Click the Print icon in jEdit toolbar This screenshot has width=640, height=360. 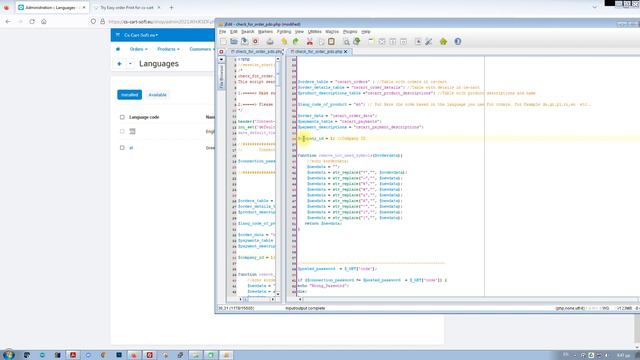[x=270, y=42]
